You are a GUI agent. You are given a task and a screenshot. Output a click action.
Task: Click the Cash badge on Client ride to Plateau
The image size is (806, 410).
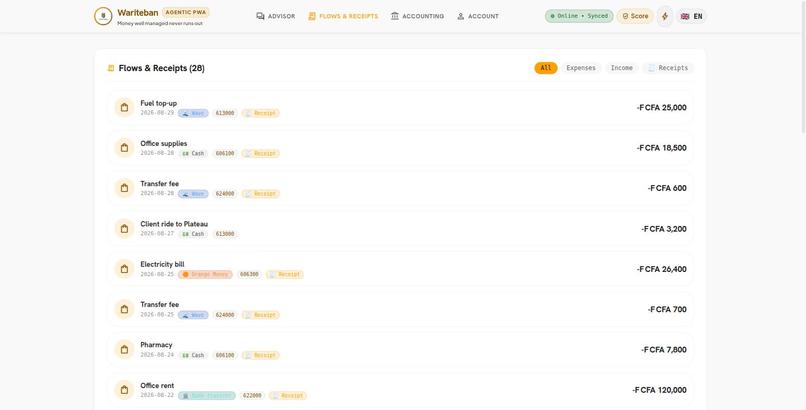193,234
